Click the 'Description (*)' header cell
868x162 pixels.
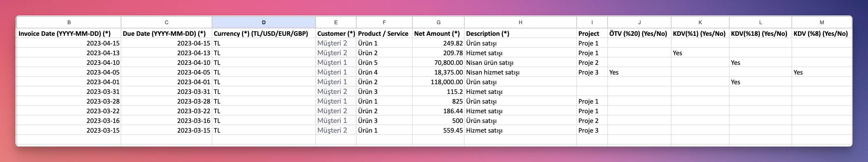pos(520,33)
